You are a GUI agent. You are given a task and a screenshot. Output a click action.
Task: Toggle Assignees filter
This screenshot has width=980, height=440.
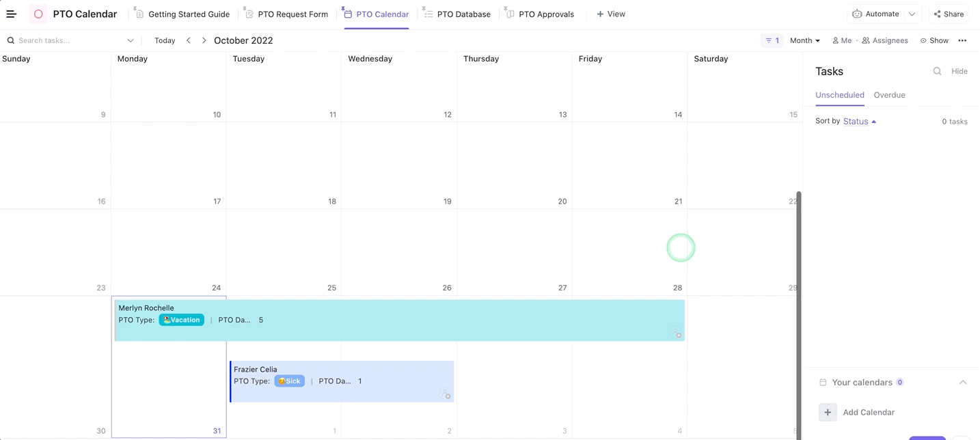pyautogui.click(x=885, y=40)
